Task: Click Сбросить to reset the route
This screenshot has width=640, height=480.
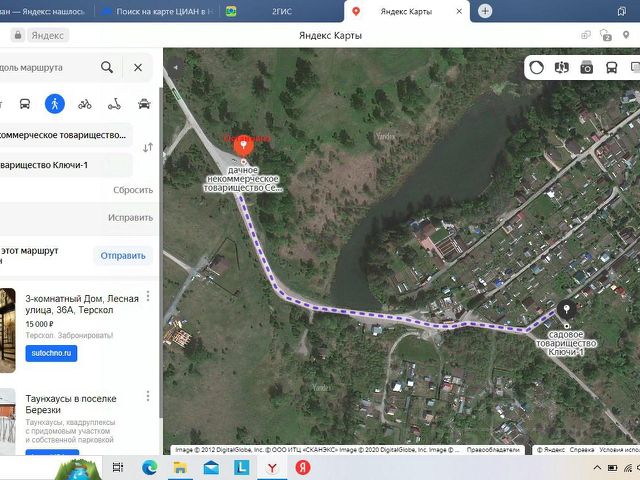Action: tap(133, 190)
